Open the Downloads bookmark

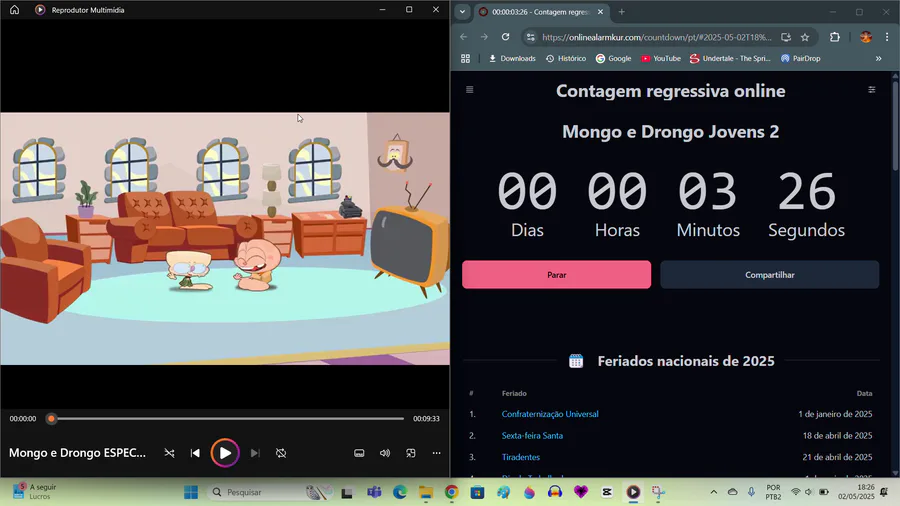pyautogui.click(x=512, y=59)
